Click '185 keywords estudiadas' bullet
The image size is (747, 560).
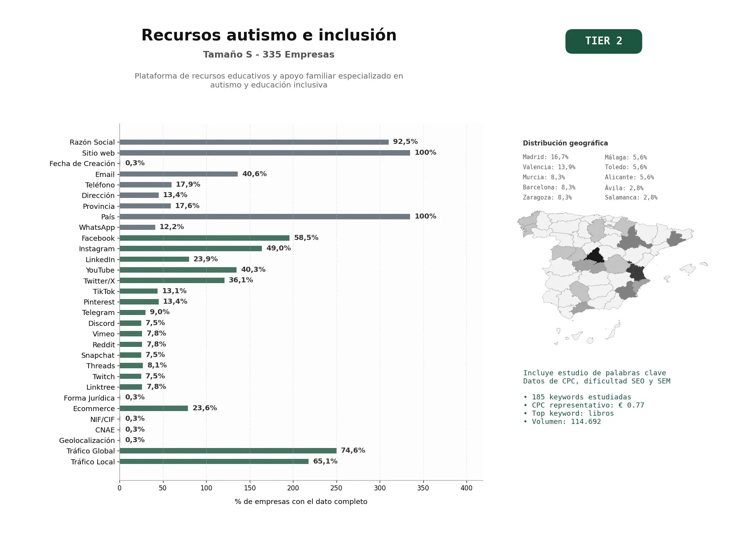[x=577, y=397]
